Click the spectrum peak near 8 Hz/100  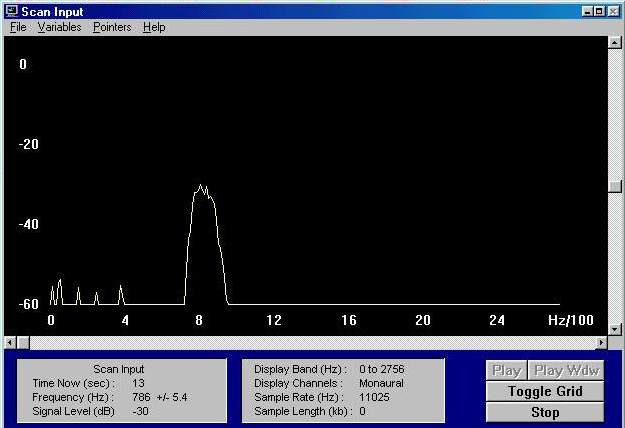pos(202,187)
